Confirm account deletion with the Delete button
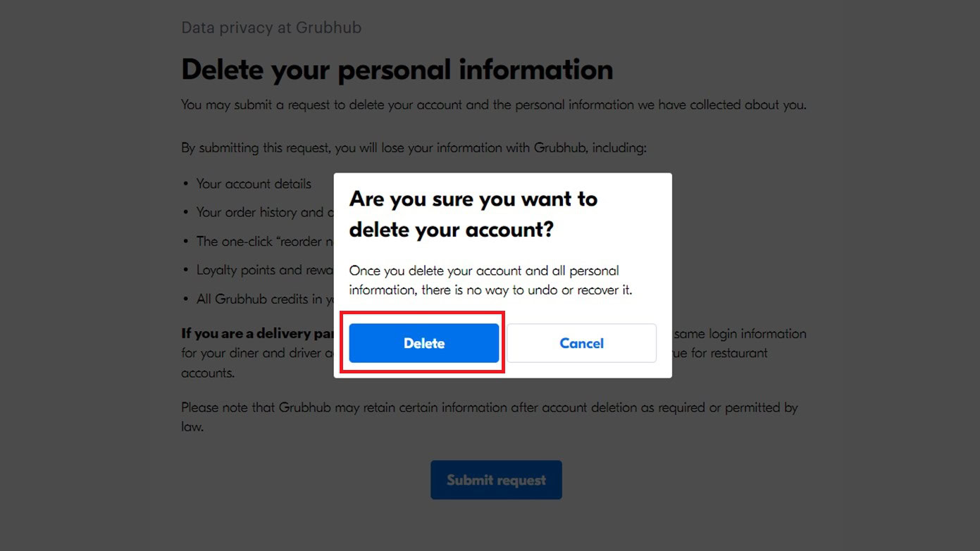The image size is (980, 551). [x=423, y=343]
